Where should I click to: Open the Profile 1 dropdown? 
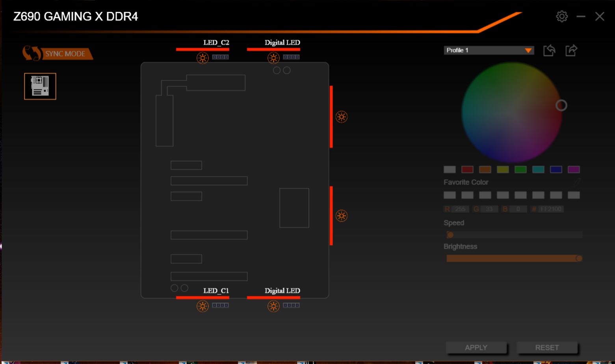489,50
